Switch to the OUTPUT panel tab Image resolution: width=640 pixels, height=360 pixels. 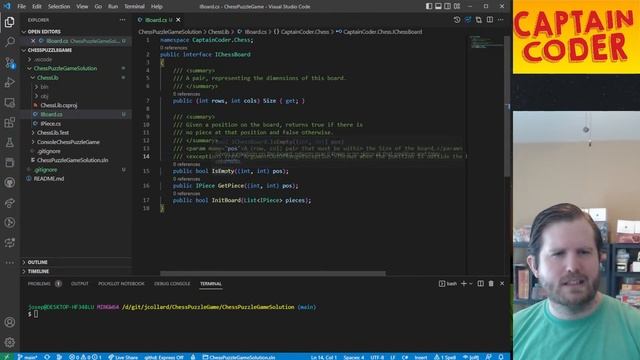tap(80, 284)
